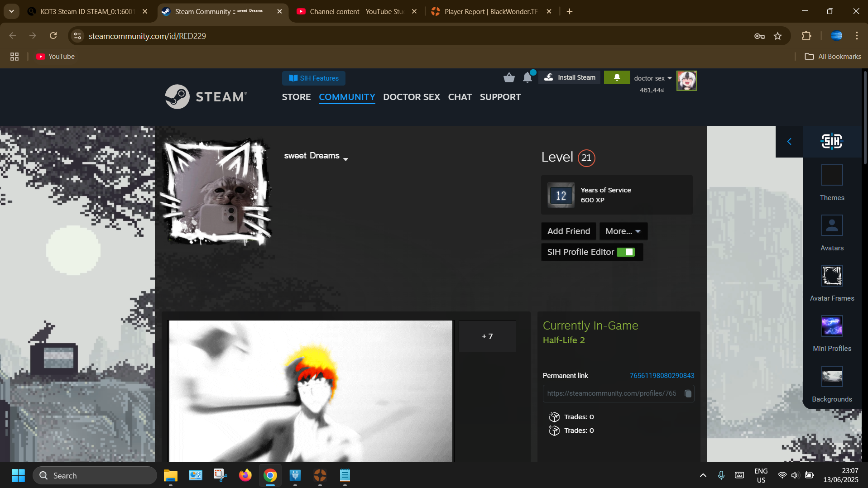View site information icon in address bar

(78, 36)
